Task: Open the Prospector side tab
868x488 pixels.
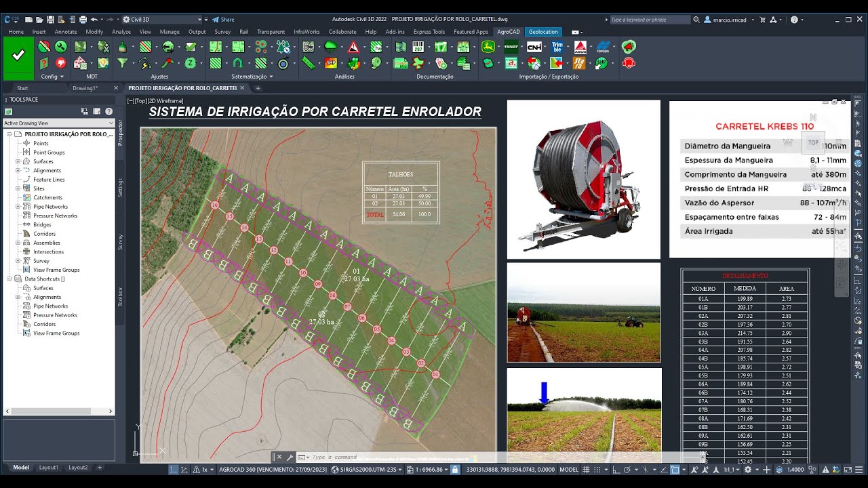Action: coord(121,133)
